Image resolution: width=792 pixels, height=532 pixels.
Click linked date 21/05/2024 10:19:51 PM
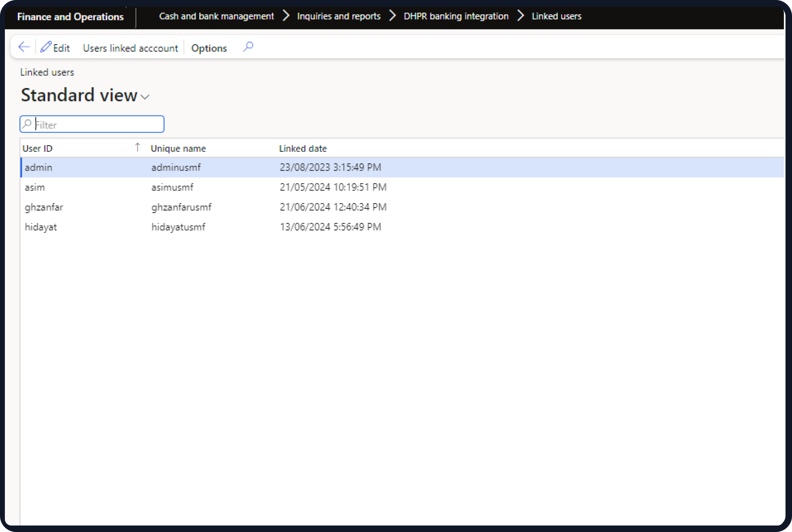click(333, 187)
